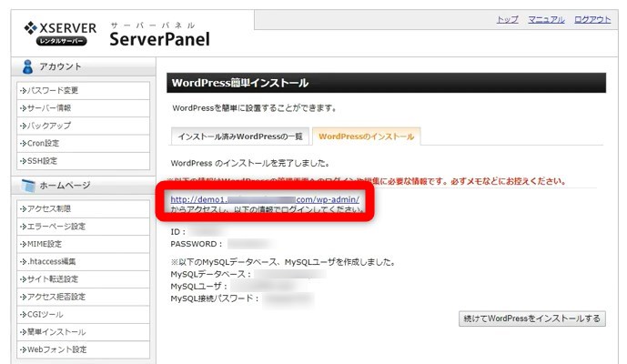627x364 pixels.
Task: Open Cron設定 menu item
Action: click(x=46, y=143)
